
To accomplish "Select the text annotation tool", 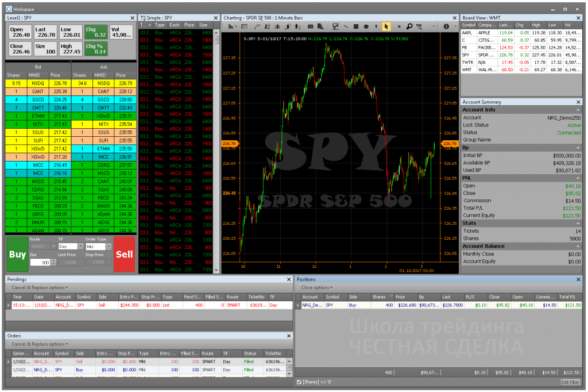I will [376, 26].
